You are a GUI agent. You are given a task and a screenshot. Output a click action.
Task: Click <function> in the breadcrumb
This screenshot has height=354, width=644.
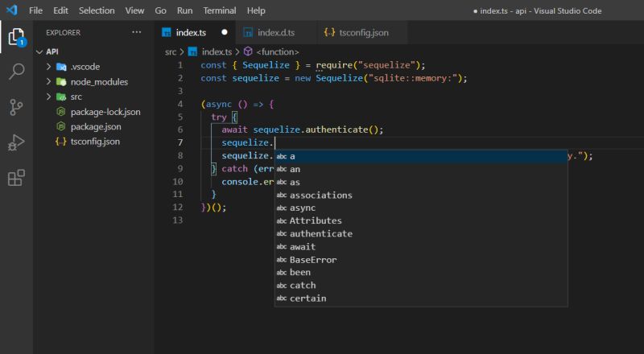[x=278, y=51]
